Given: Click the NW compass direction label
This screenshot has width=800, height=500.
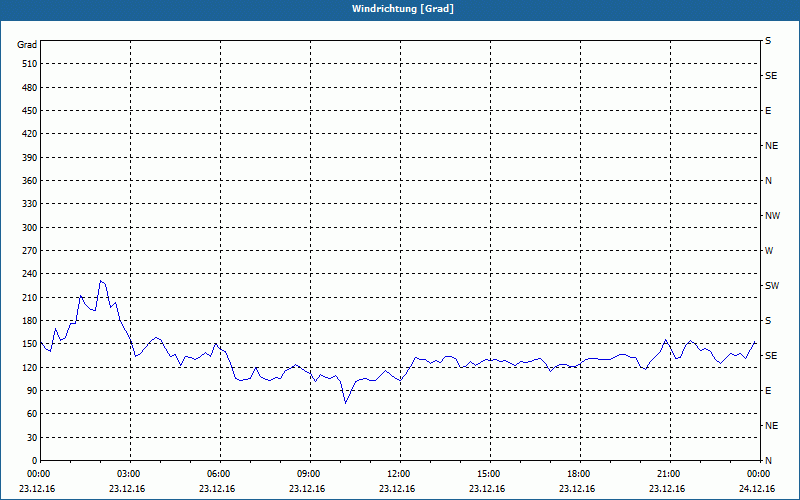Looking at the screenshot, I should [x=772, y=216].
